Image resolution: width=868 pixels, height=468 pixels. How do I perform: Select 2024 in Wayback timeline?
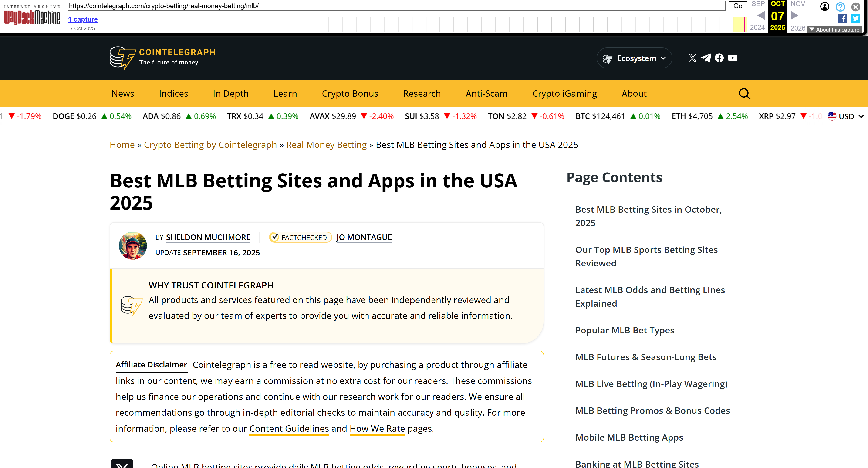[757, 28]
